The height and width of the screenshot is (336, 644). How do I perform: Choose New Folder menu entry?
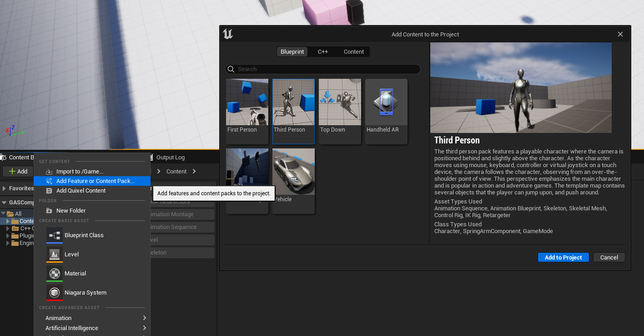(92, 211)
